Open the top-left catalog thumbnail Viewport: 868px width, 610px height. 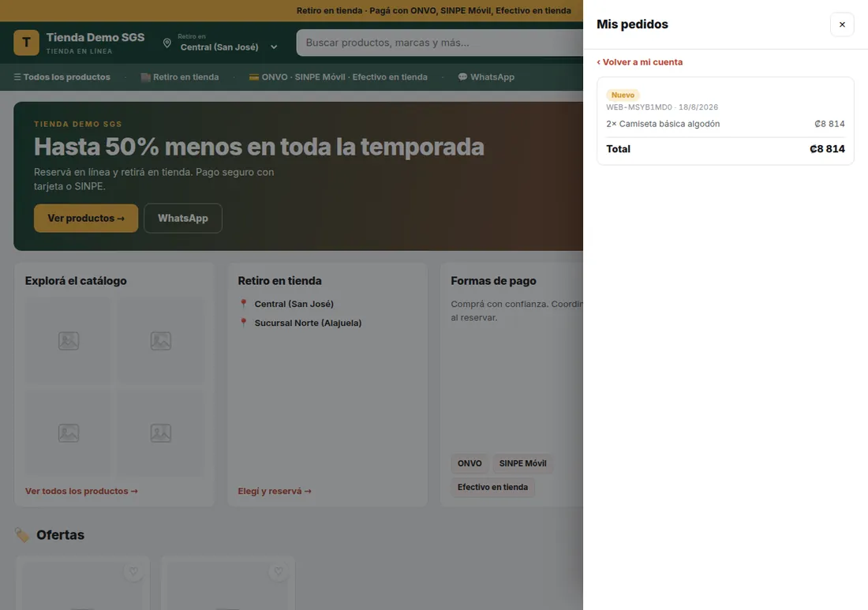(69, 340)
